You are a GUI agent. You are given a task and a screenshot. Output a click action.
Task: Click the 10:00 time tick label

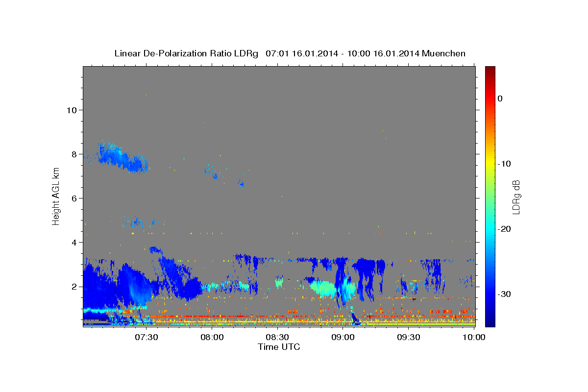(x=474, y=338)
